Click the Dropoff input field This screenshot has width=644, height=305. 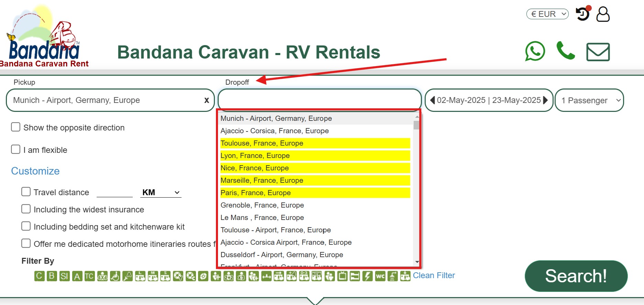pyautogui.click(x=320, y=100)
